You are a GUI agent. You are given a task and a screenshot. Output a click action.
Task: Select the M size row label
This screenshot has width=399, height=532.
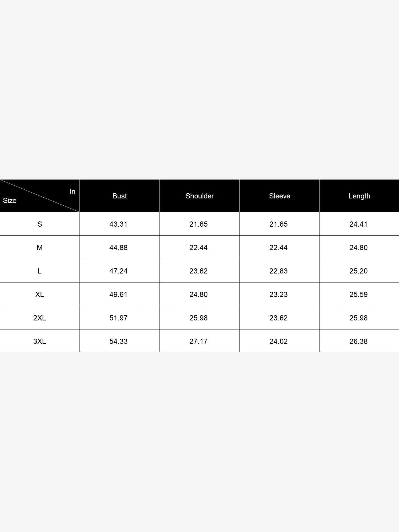tap(40, 248)
